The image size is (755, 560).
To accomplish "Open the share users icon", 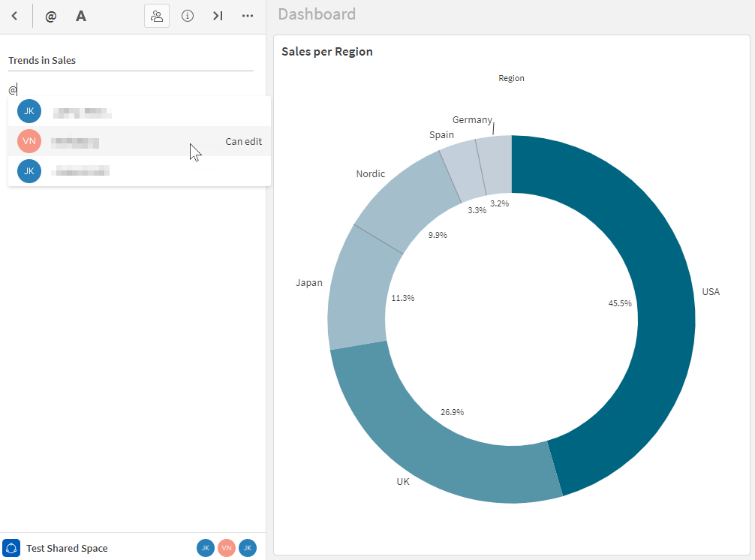I will coord(157,16).
